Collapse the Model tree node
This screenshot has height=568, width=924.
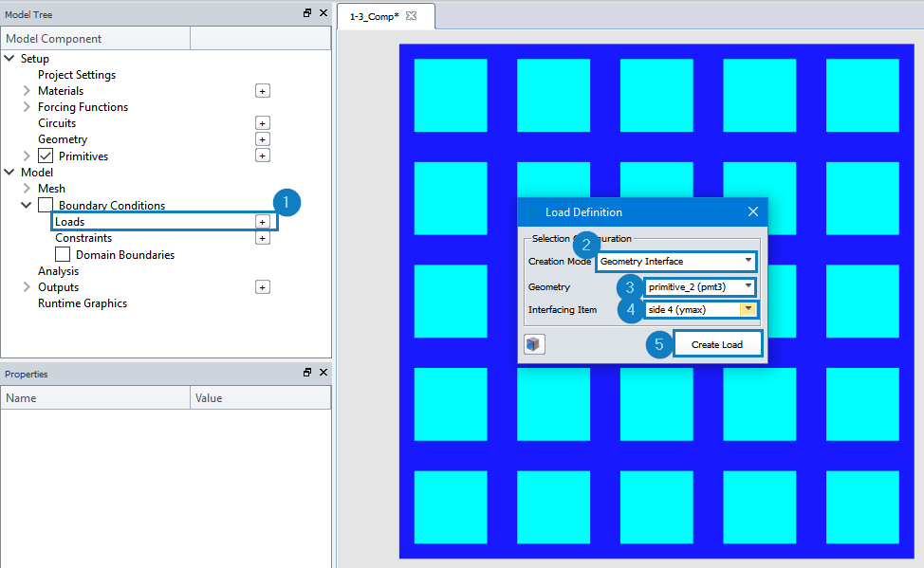9,172
